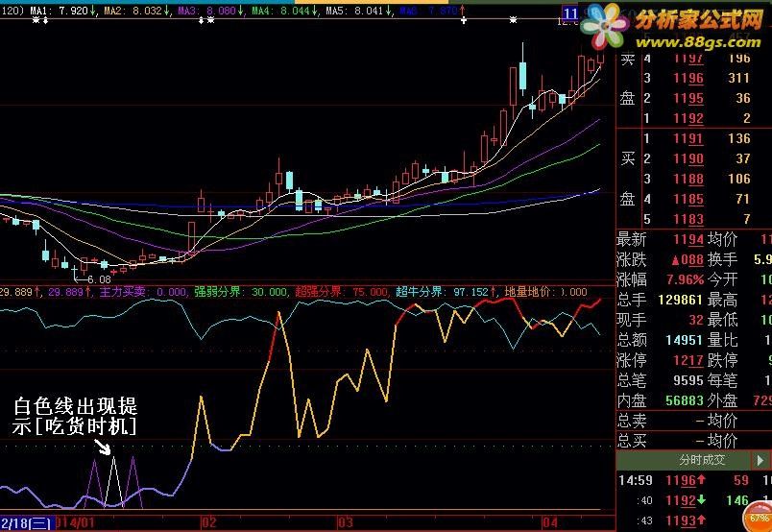Image resolution: width=772 pixels, height=532 pixels.
Task: Click the 最高 label in quote panel
Action: [x=722, y=300]
